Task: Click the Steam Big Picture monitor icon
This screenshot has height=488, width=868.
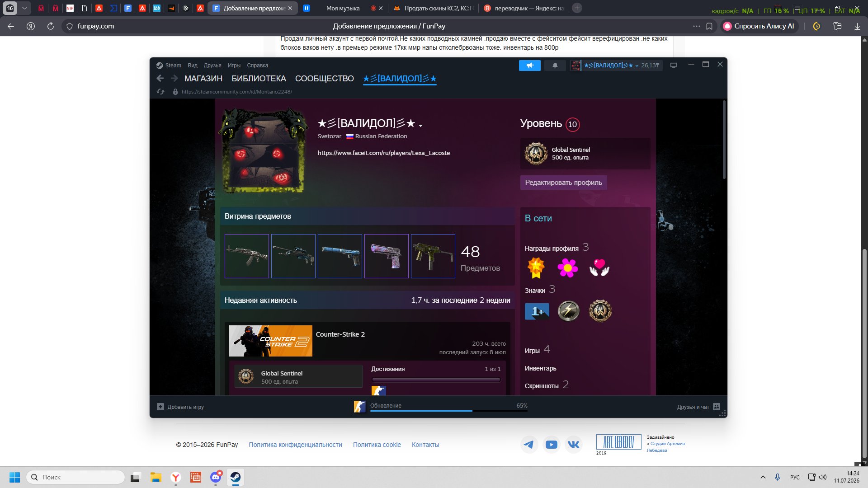Action: coord(674,66)
